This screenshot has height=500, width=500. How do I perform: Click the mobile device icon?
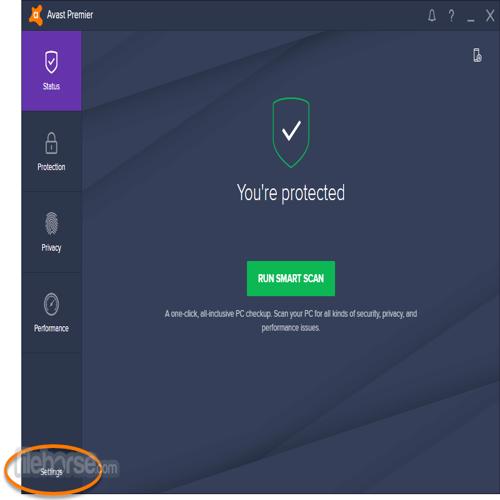click(x=477, y=55)
